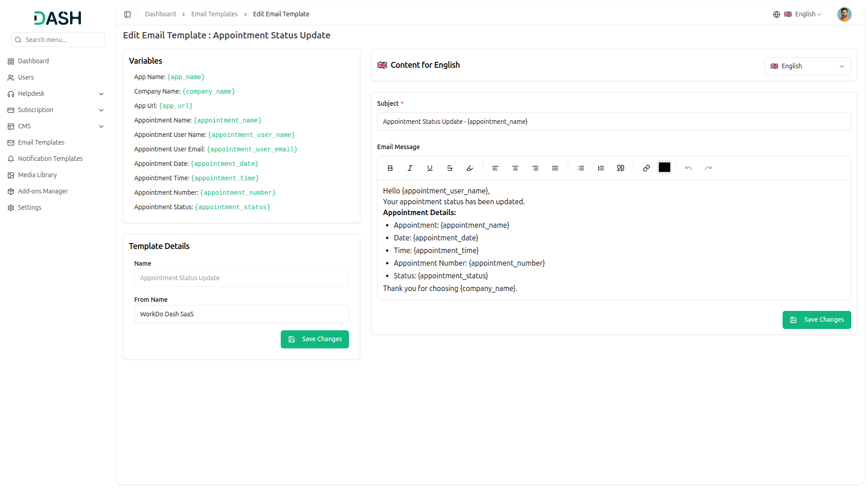The width and height of the screenshot is (868, 488).
Task: Select the highlighter tool icon
Action: click(x=470, y=168)
